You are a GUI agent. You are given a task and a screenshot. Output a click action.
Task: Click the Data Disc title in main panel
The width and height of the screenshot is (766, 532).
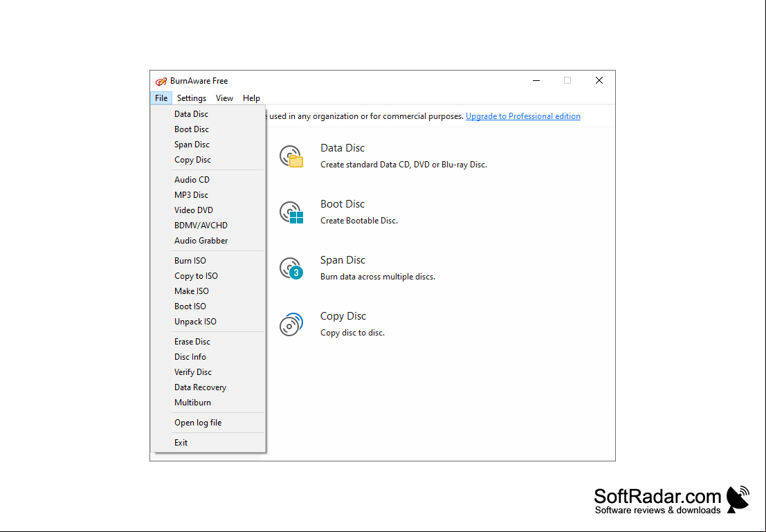(343, 148)
